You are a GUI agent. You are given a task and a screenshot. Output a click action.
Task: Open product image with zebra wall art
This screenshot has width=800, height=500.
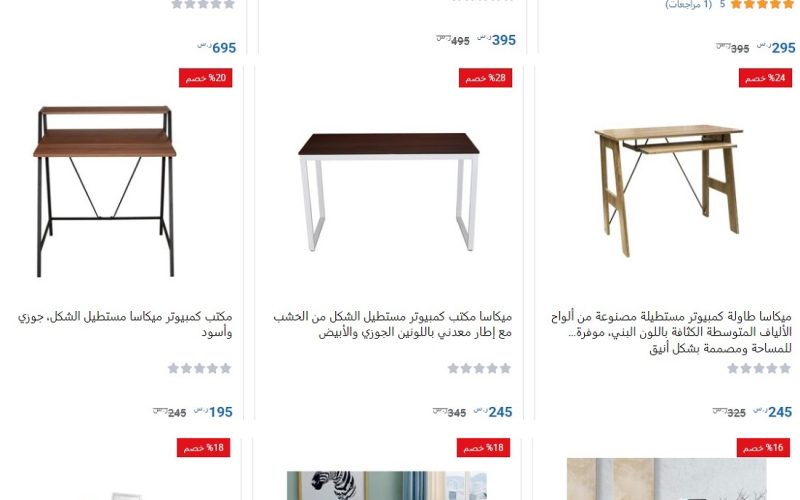[386, 485]
